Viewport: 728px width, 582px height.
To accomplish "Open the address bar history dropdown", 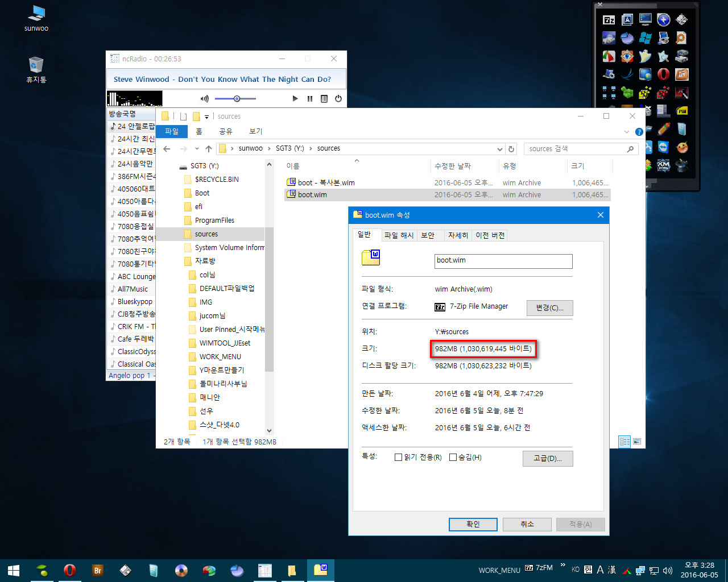I will pos(500,149).
